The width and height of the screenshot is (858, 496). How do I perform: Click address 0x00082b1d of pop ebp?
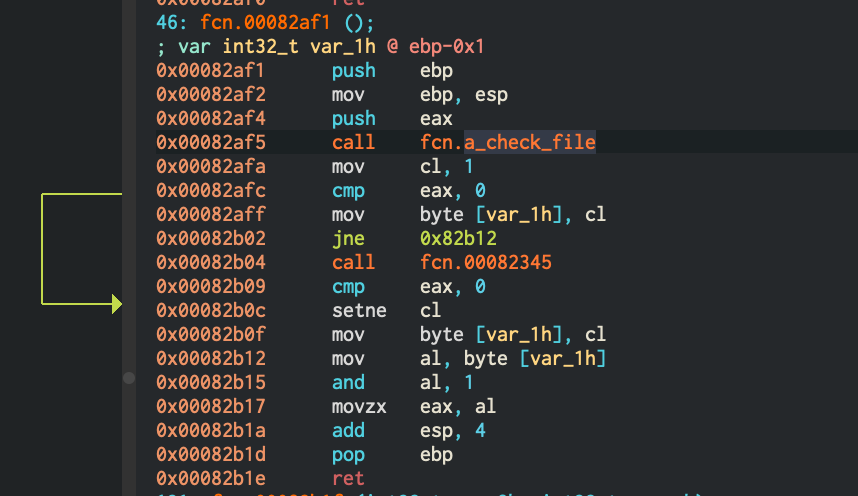[210, 454]
